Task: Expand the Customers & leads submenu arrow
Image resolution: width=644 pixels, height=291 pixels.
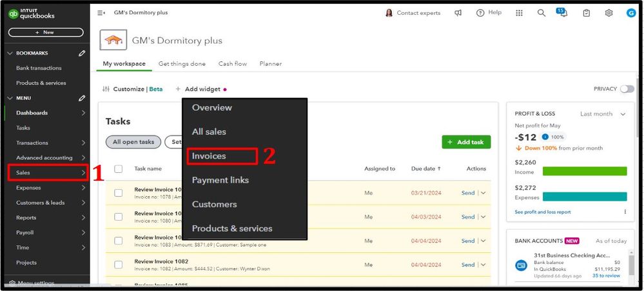Action: pyautogui.click(x=83, y=203)
